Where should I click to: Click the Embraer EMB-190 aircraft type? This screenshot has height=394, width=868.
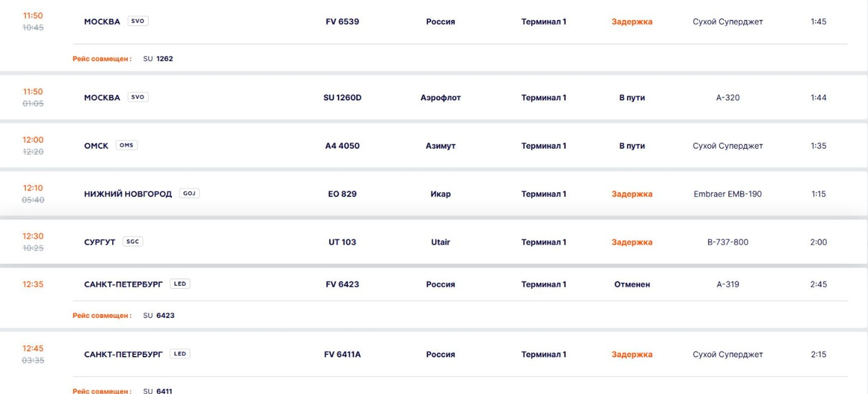coord(727,194)
